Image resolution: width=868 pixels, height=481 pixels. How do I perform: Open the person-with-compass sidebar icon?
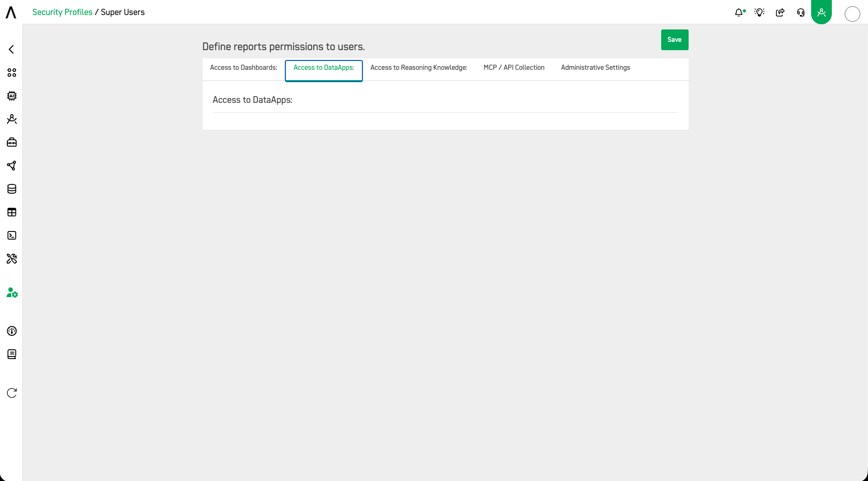tap(11, 119)
